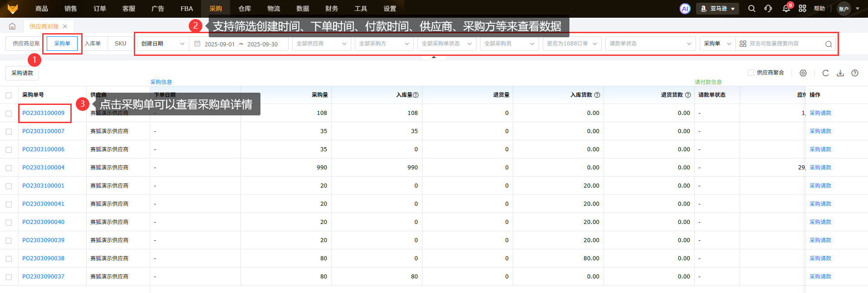This screenshot has height=293, width=868.
Task: Collapse the filter bar arrow
Action: pyautogui.click(x=434, y=57)
